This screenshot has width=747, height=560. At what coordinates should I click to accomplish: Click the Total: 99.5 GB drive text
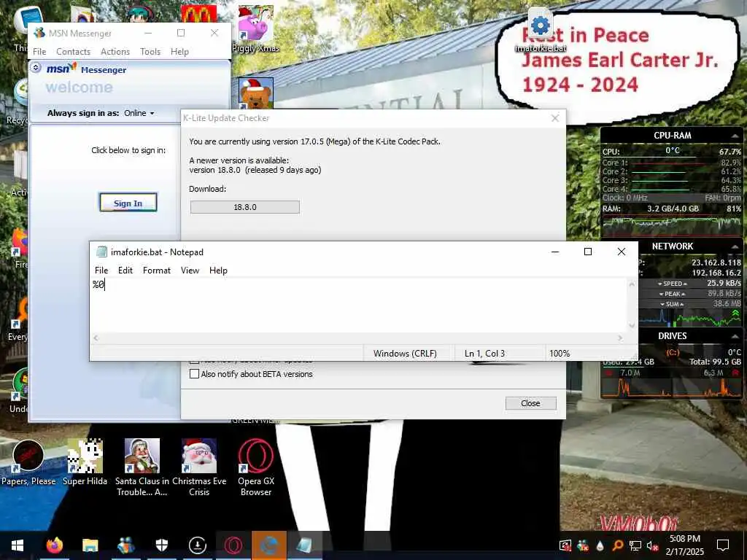coord(715,362)
